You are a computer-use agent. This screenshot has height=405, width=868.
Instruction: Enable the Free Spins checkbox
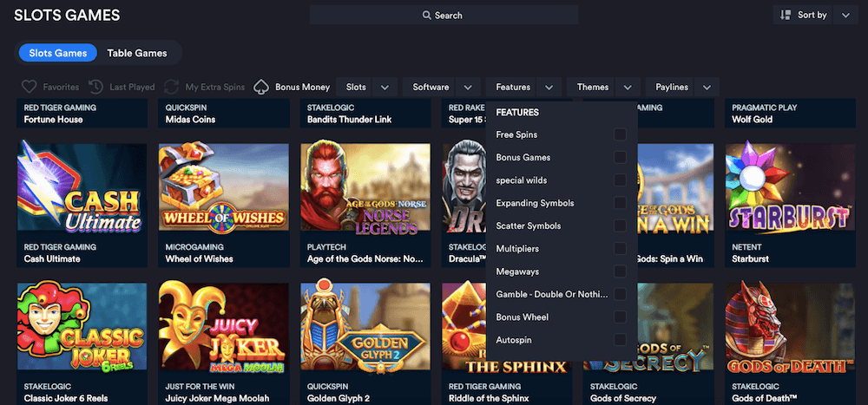620,134
